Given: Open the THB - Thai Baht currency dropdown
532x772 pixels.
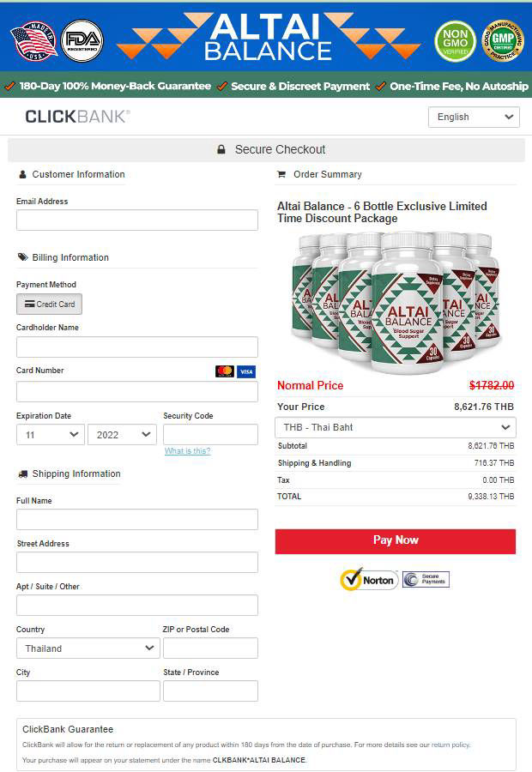Looking at the screenshot, I should [395, 427].
